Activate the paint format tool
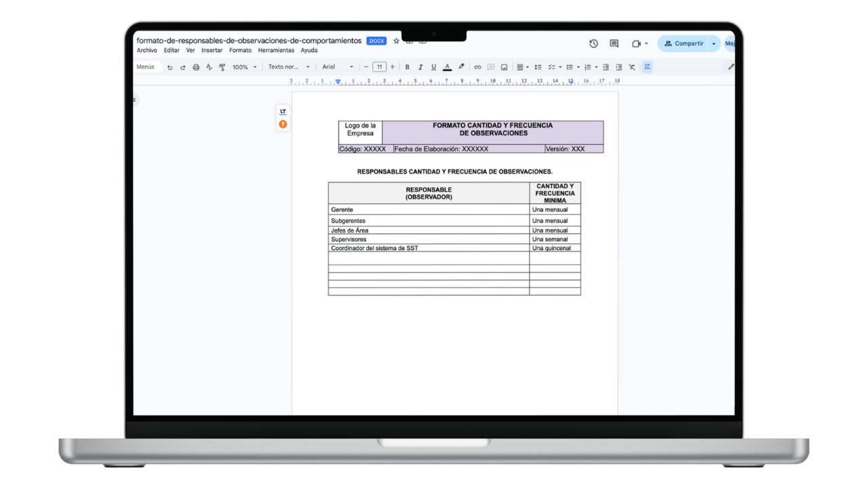868x488 pixels. [222, 67]
